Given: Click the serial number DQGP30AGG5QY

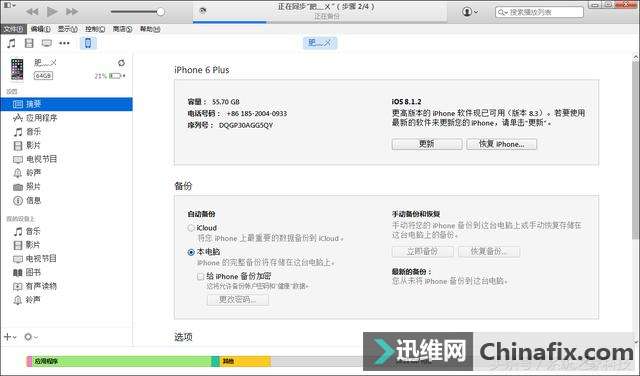Looking at the screenshot, I should tap(246, 125).
